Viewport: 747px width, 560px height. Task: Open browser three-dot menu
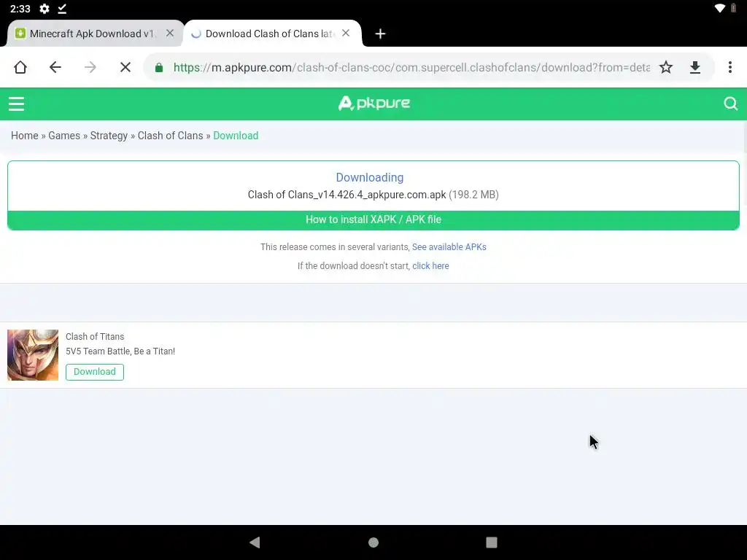[729, 67]
